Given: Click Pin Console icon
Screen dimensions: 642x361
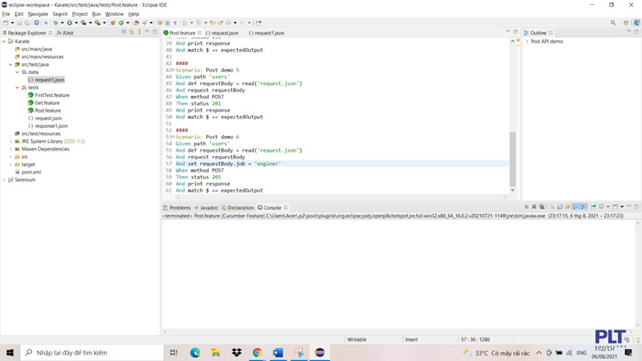Looking at the screenshot, I should click(x=593, y=207).
